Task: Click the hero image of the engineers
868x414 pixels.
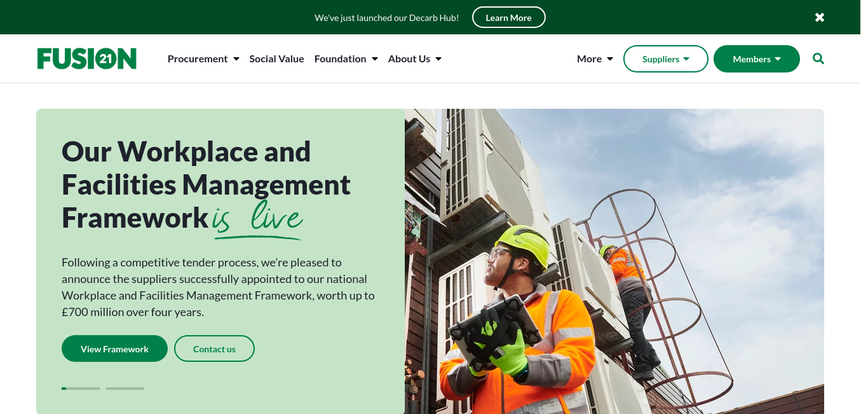Action: click(x=614, y=261)
